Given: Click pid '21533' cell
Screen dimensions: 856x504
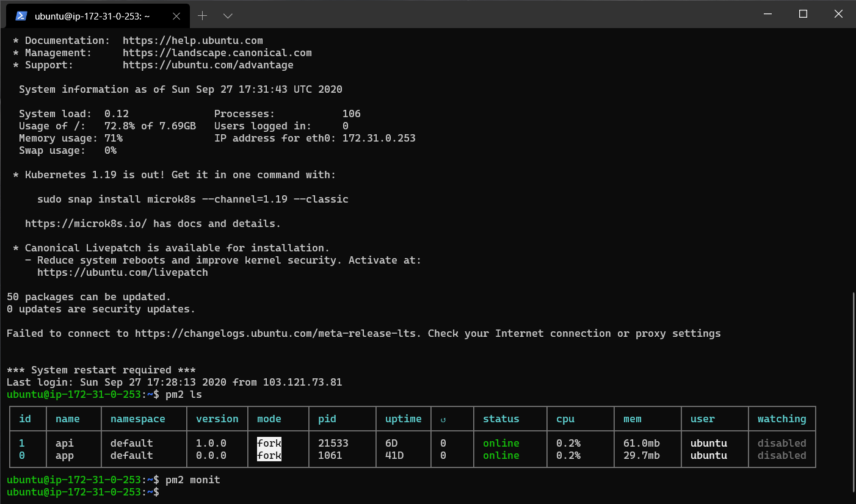Looking at the screenshot, I should pyautogui.click(x=333, y=444).
